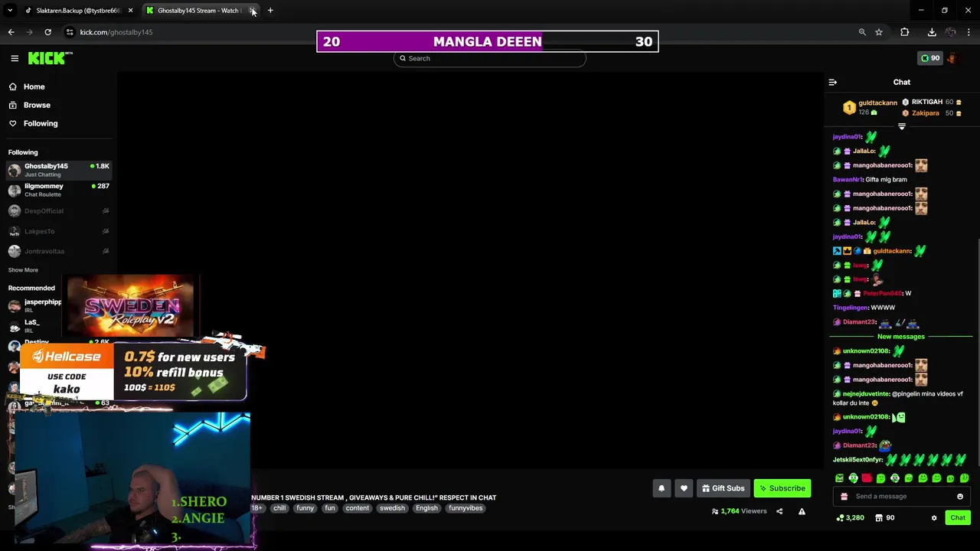
Task: Open the emote picker smiley
Action: [x=960, y=497]
